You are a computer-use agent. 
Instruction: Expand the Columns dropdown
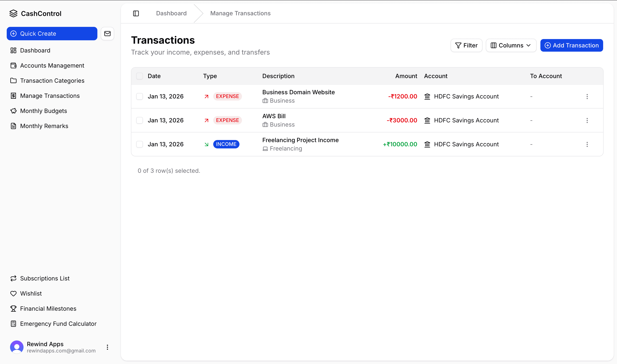[x=511, y=45]
